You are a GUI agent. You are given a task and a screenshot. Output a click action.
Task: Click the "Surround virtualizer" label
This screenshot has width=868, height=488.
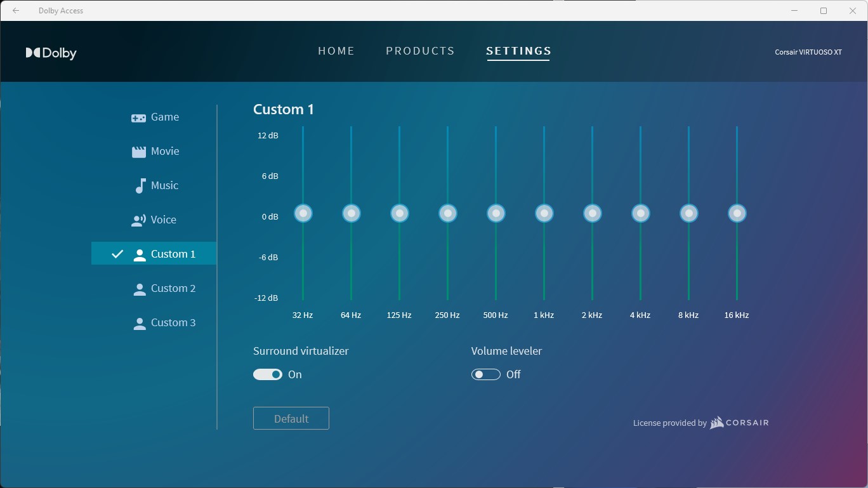pyautogui.click(x=301, y=351)
